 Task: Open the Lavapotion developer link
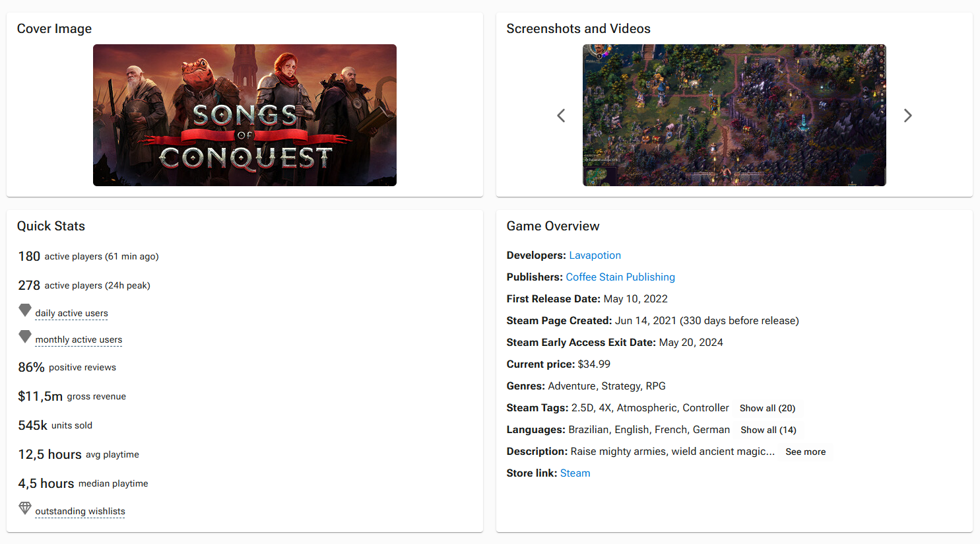(x=595, y=255)
